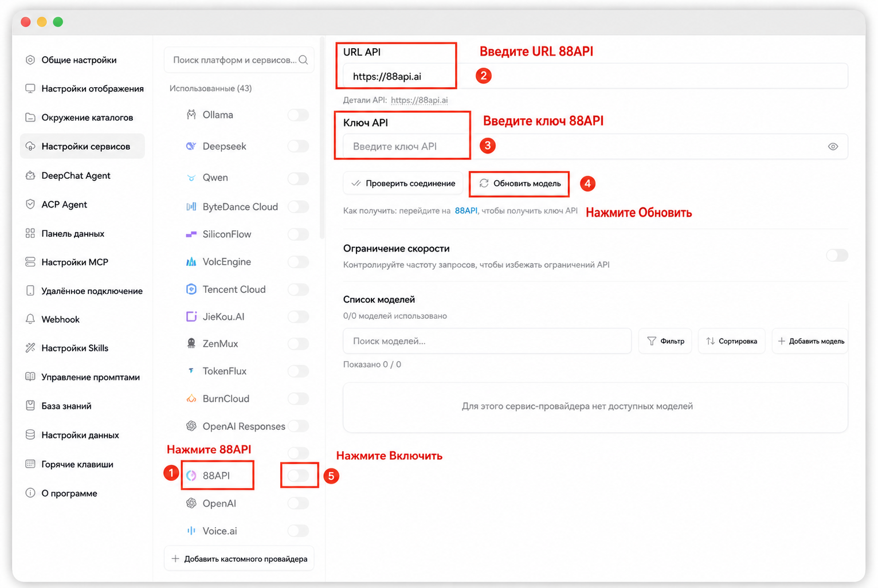This screenshot has height=588, width=878.
Task: Enable the Tencent Cloud toggle
Action: 298,289
